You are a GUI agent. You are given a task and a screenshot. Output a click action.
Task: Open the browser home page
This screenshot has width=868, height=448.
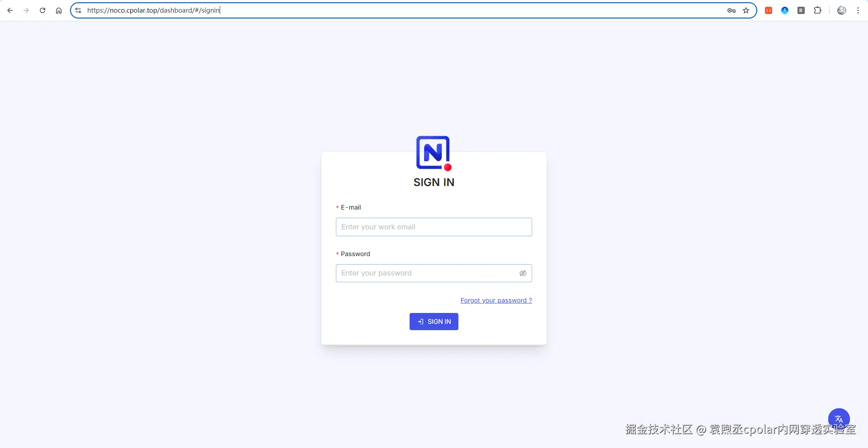click(x=59, y=10)
